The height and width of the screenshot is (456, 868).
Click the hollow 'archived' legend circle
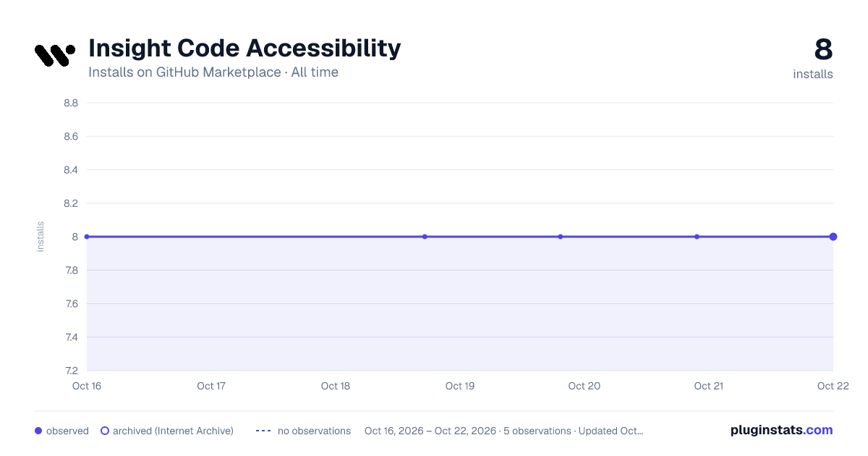(105, 431)
